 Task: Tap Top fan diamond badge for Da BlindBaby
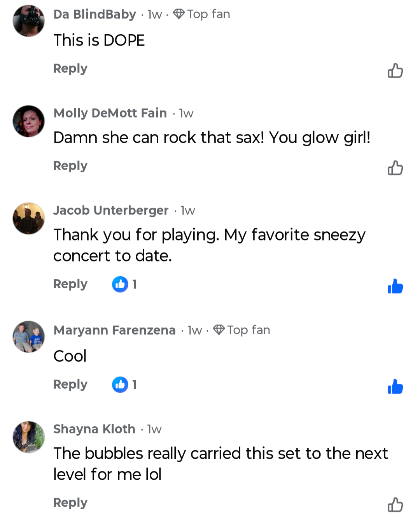click(x=179, y=14)
